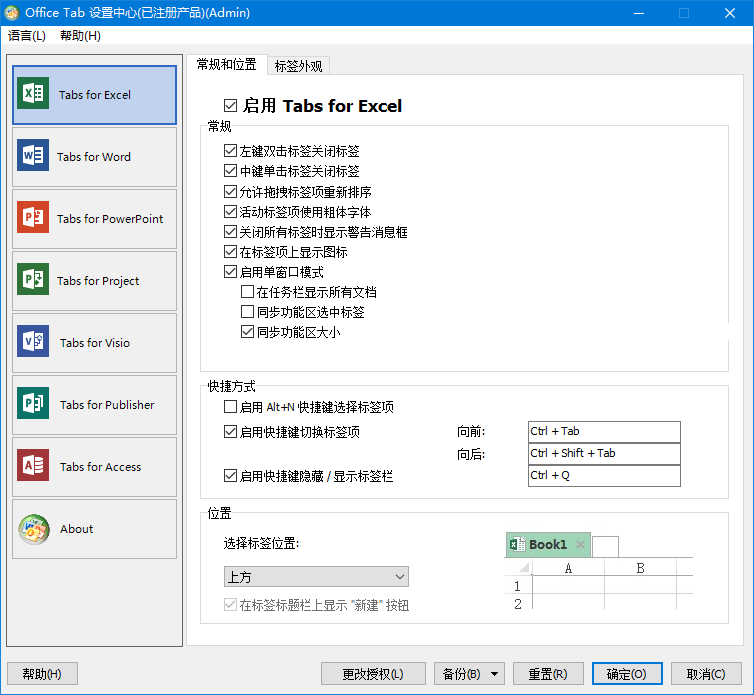754x695 pixels.
Task: Open the 语言(L) menu
Action: [x=27, y=36]
